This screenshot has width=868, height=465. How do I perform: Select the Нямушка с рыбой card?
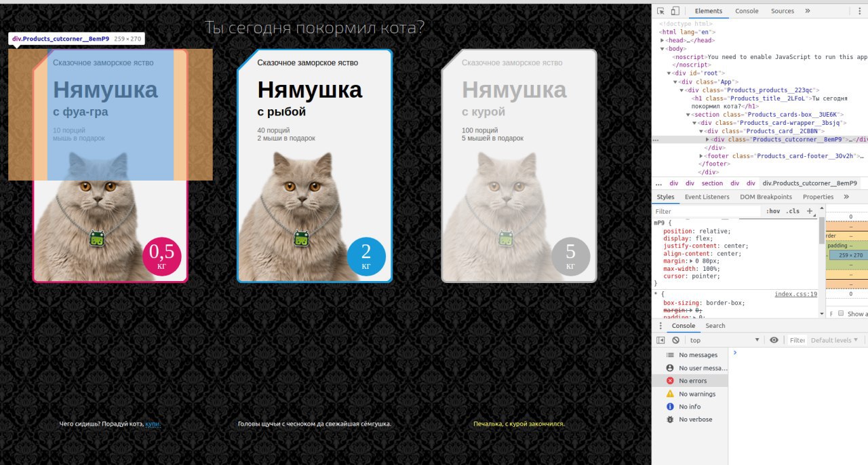pyautogui.click(x=315, y=166)
